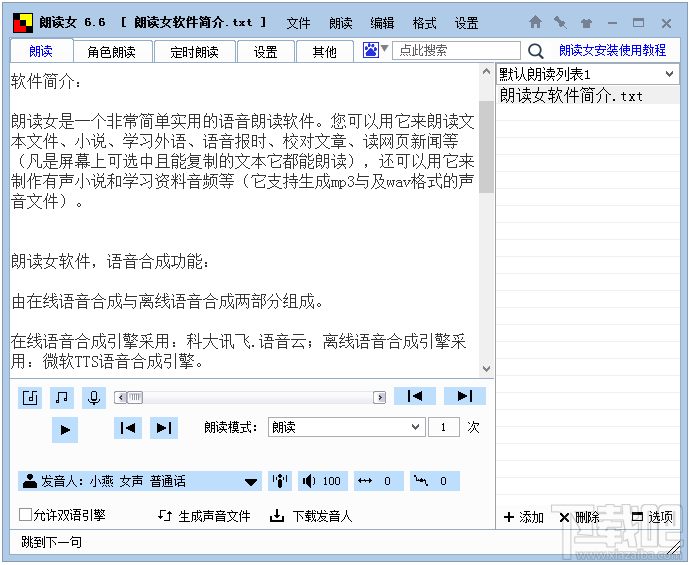Click 下载发音人 button text
Screen dimensions: 691x565
(x=323, y=516)
